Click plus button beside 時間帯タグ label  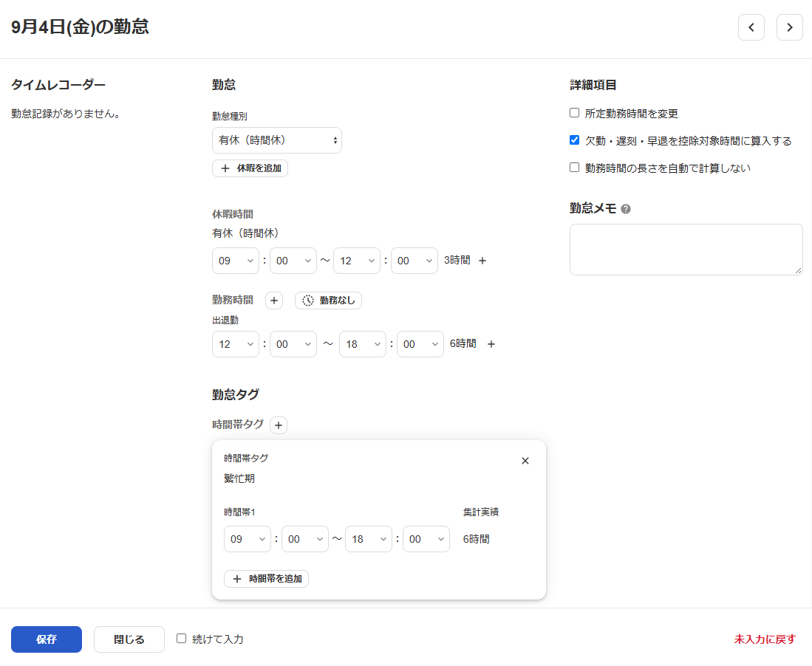tap(279, 425)
